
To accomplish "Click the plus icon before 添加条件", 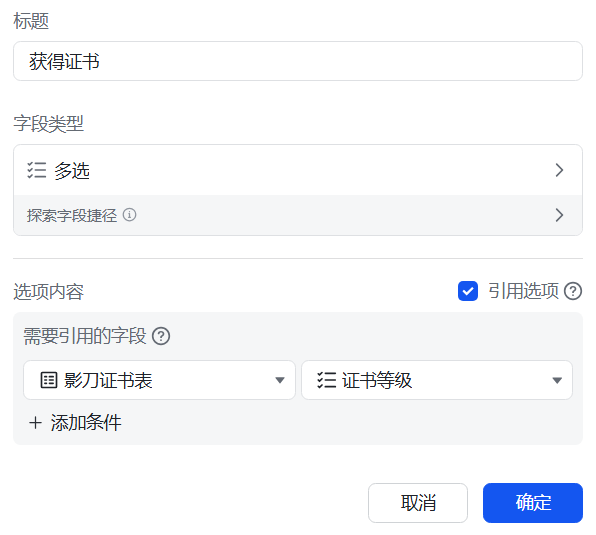I will [35, 423].
